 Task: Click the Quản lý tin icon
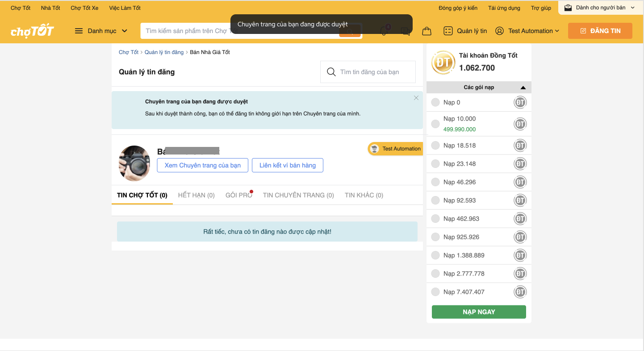(x=448, y=31)
